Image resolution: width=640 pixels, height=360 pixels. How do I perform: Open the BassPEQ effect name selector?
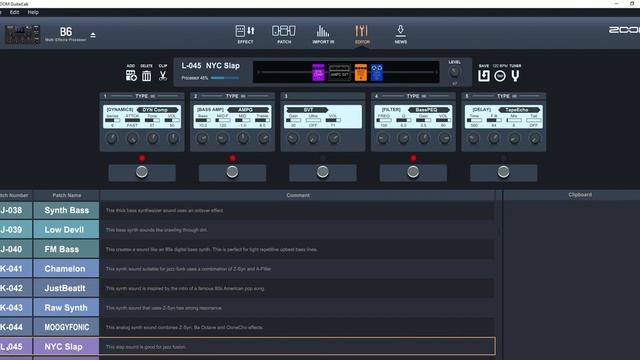point(429,109)
